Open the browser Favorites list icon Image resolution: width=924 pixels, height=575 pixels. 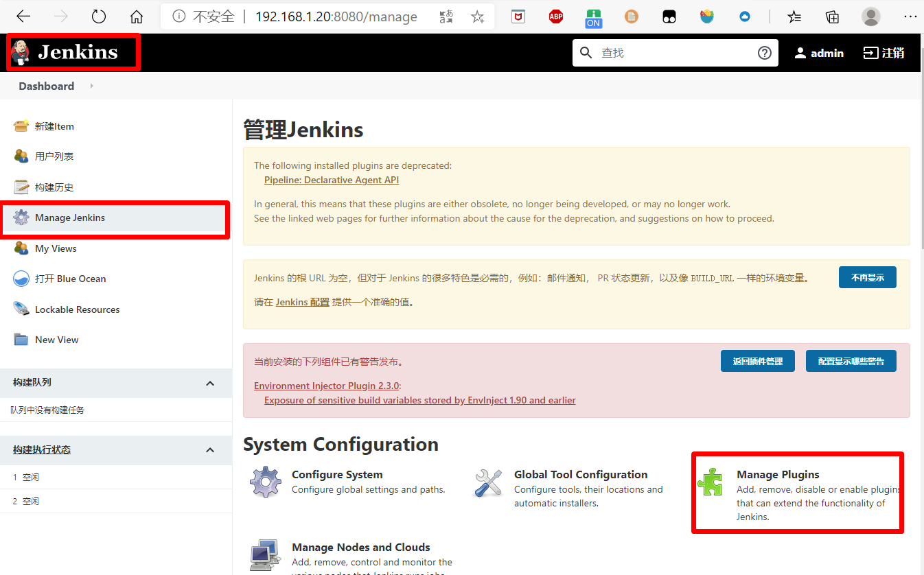pyautogui.click(x=794, y=16)
